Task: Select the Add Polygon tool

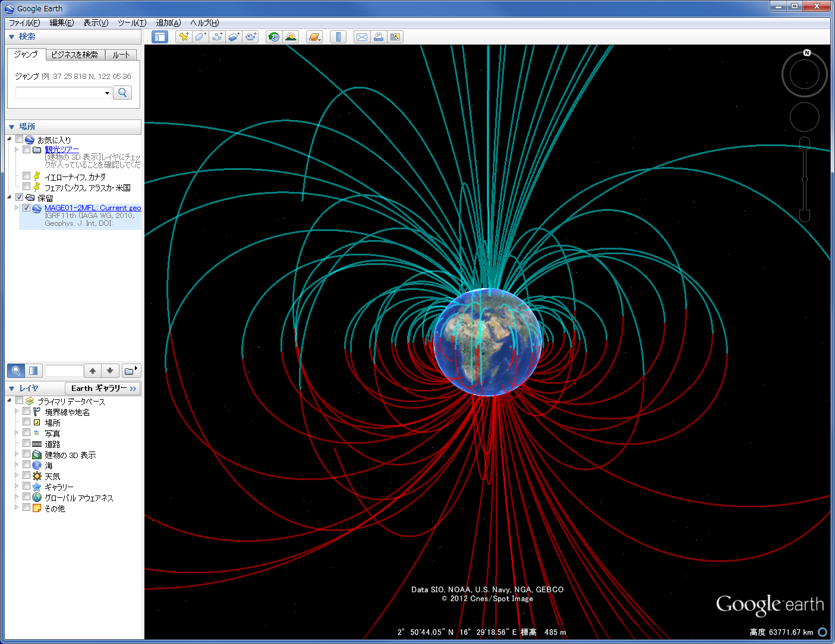Action: (201, 37)
